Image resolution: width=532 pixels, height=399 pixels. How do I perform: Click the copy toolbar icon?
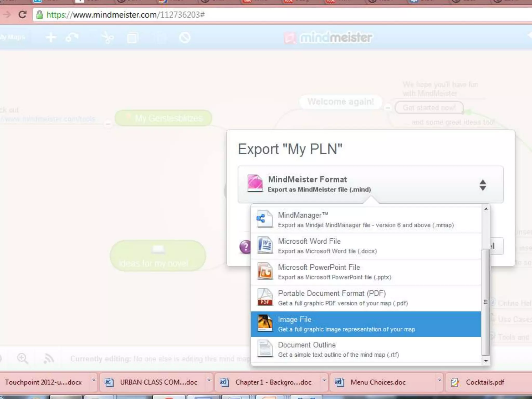coord(132,38)
